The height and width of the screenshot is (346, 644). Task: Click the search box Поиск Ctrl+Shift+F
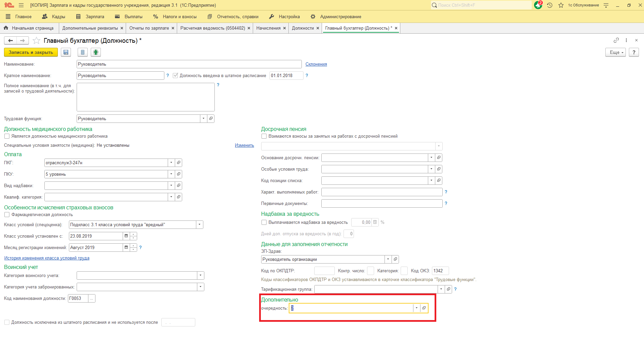[x=481, y=5]
